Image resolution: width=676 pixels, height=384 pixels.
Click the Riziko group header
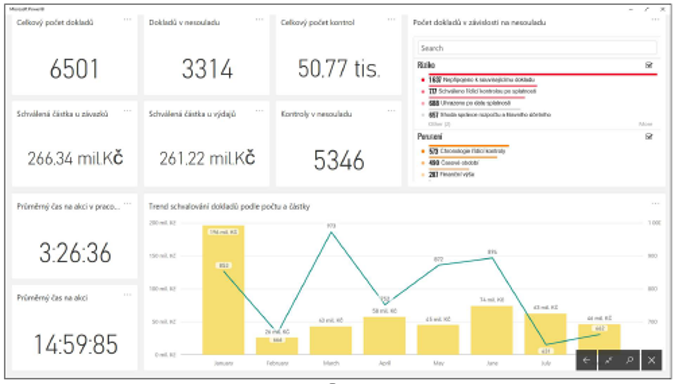pyautogui.click(x=426, y=65)
